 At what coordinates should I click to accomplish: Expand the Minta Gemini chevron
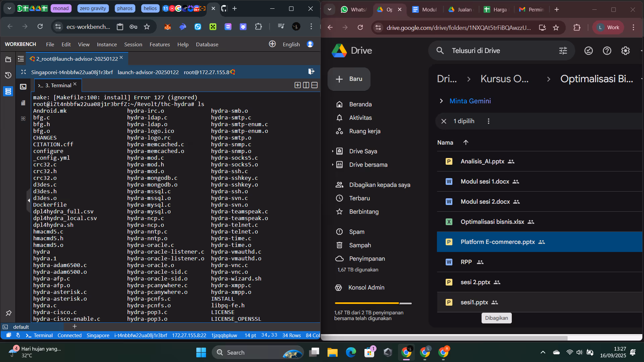(441, 101)
